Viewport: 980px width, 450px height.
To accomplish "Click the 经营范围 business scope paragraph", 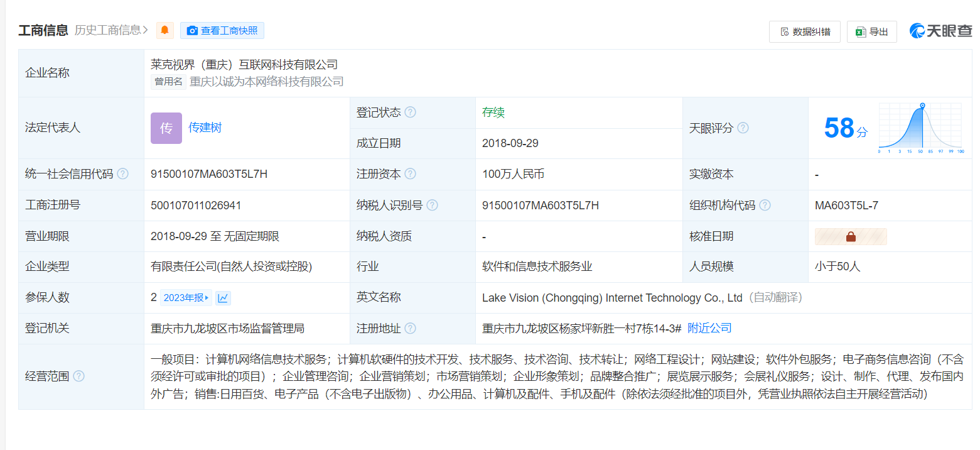I will [557, 376].
